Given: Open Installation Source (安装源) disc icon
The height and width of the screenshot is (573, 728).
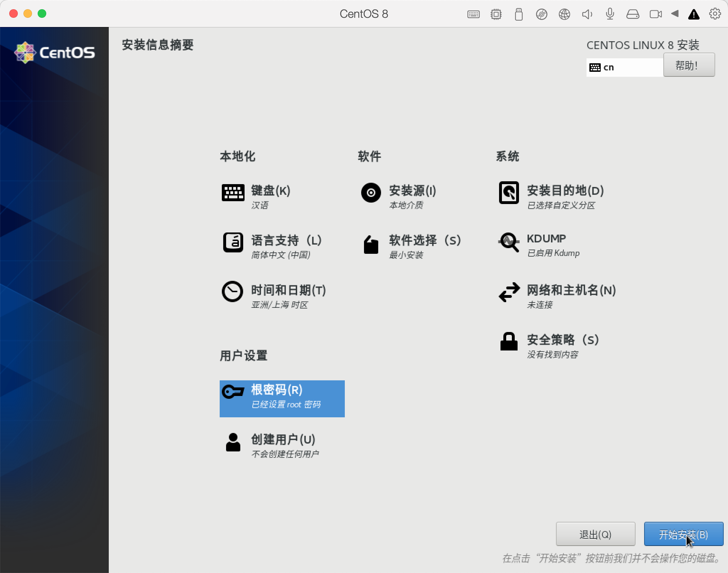Looking at the screenshot, I should pos(371,193).
